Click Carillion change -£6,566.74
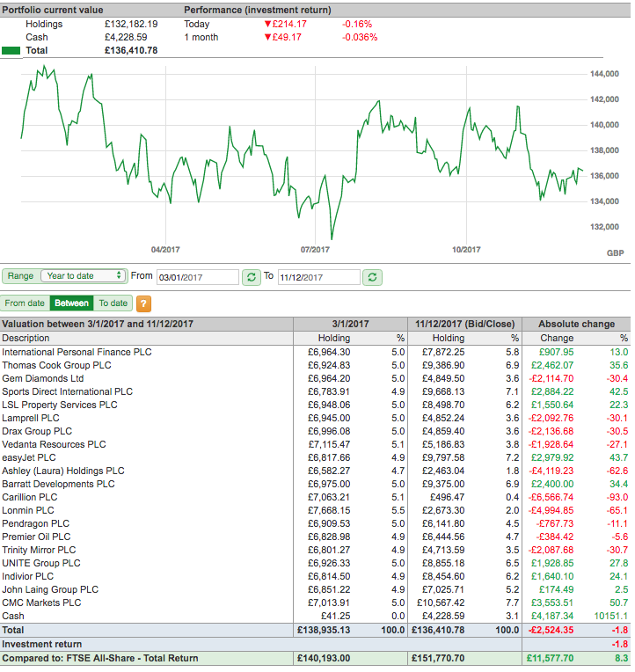The image size is (635, 672). pos(551,497)
